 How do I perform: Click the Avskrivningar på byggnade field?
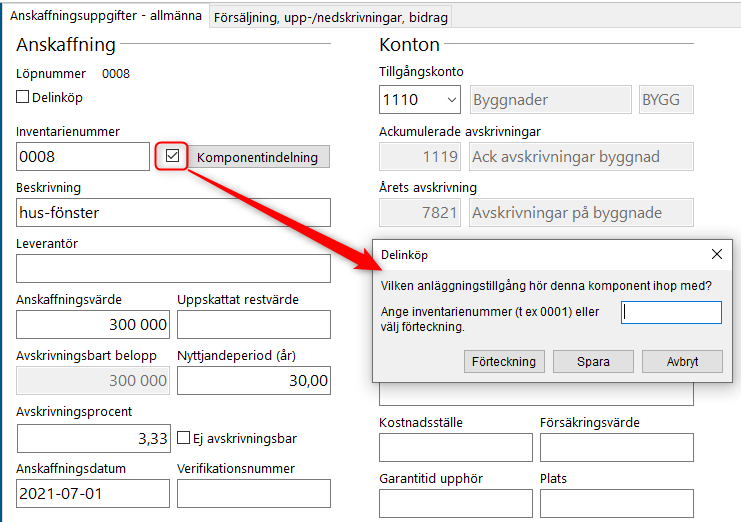pos(581,213)
